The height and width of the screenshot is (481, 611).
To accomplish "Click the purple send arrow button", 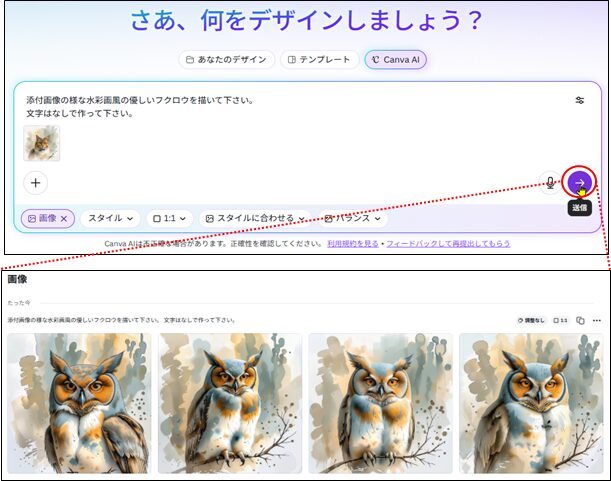I will click(579, 182).
